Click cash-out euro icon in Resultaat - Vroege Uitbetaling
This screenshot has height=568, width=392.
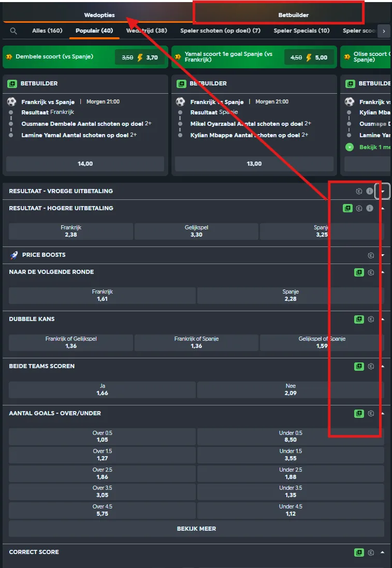click(x=359, y=191)
